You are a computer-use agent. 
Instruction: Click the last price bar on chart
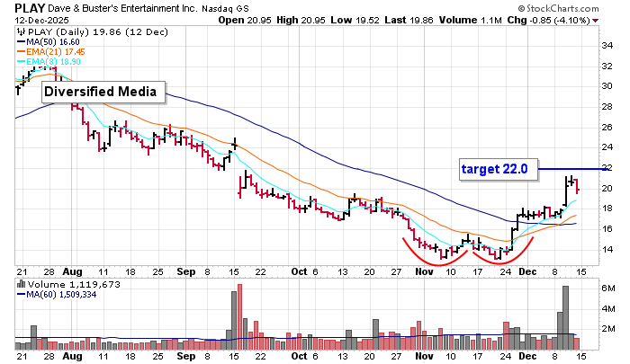point(576,186)
